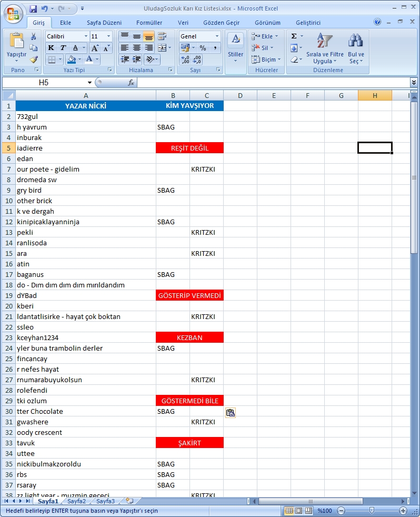Toggle bold K formatting
Viewport: 420px width, 517px height.
pyautogui.click(x=51, y=48)
